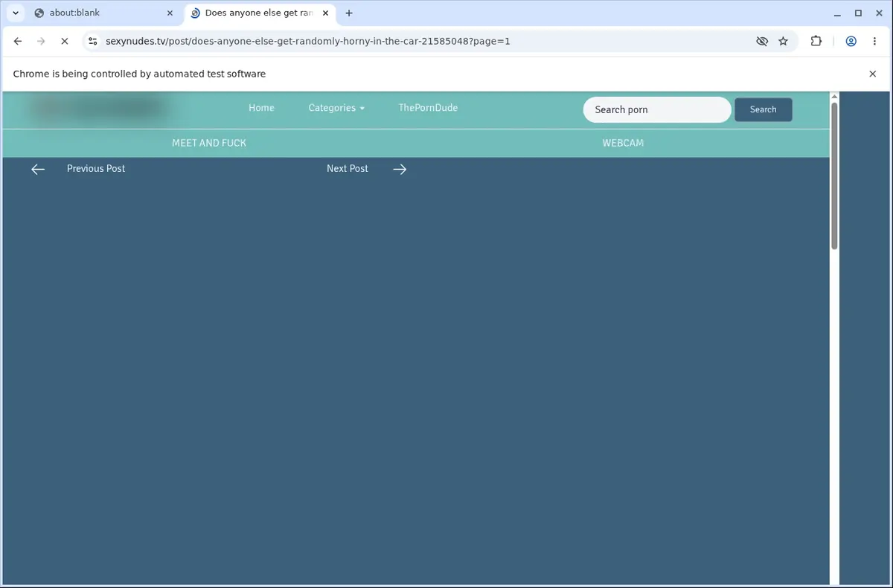Close the about:blank tab
Image resolution: width=893 pixels, height=588 pixels.
tap(170, 13)
